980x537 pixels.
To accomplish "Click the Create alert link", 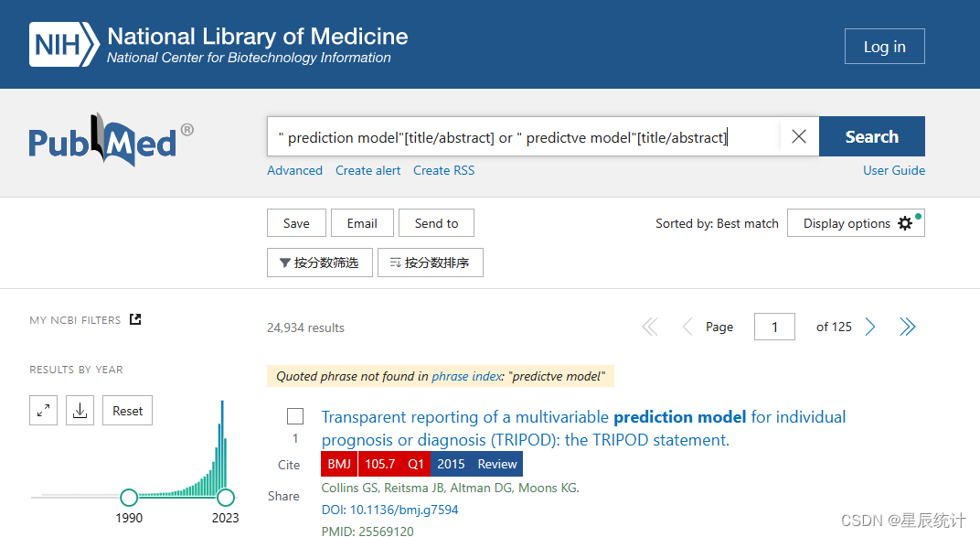I will [x=367, y=170].
